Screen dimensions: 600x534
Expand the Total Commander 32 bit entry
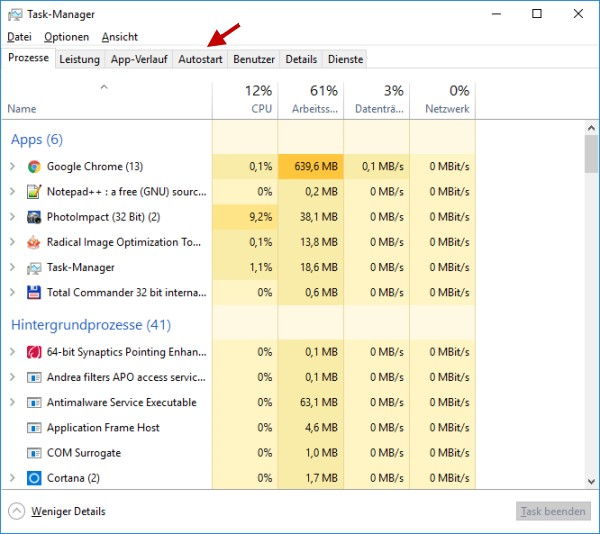[x=12, y=292]
